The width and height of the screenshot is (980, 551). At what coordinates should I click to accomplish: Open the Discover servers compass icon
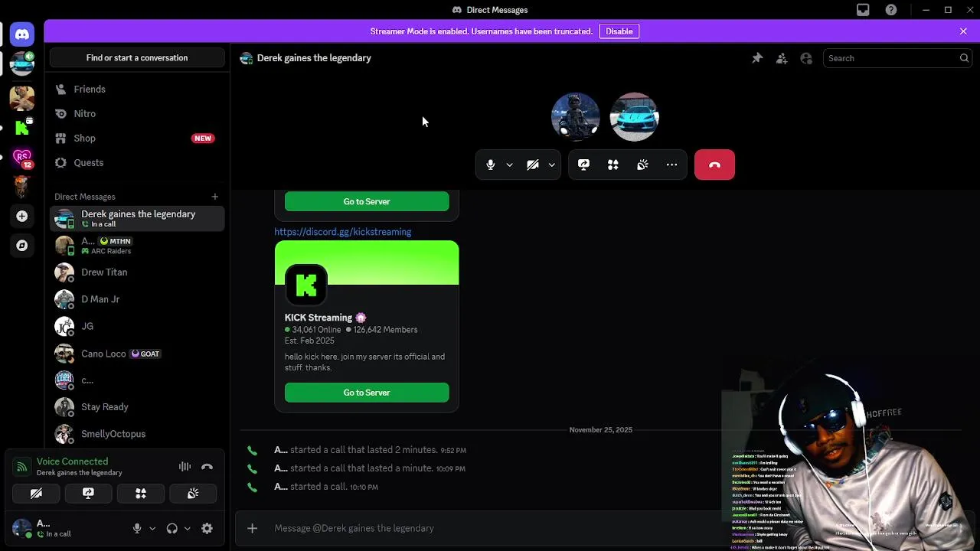tap(22, 246)
